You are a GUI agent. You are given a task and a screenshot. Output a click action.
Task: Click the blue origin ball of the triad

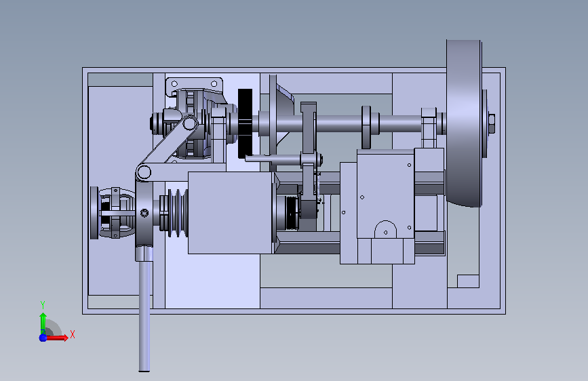(x=43, y=338)
